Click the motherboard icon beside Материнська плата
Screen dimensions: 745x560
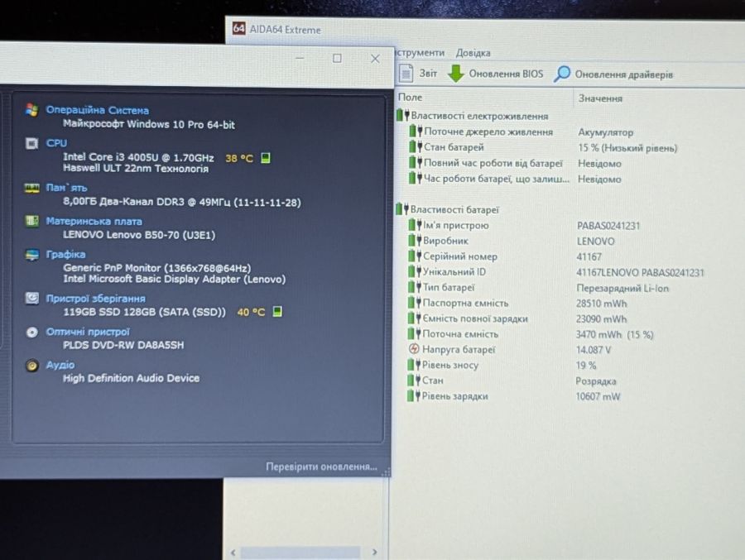coord(31,221)
